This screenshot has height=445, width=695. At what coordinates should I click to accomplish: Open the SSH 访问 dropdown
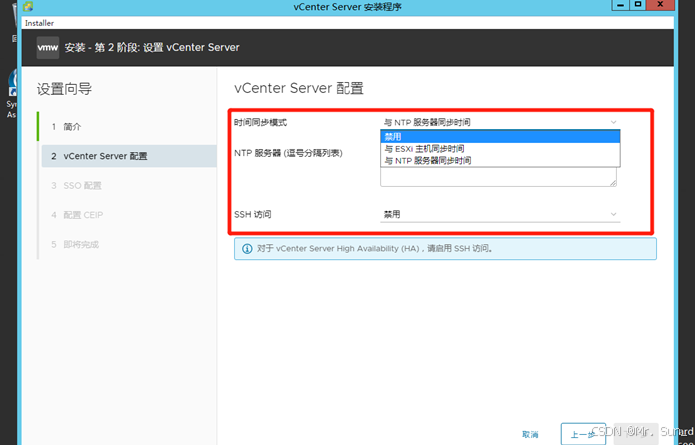click(x=500, y=215)
